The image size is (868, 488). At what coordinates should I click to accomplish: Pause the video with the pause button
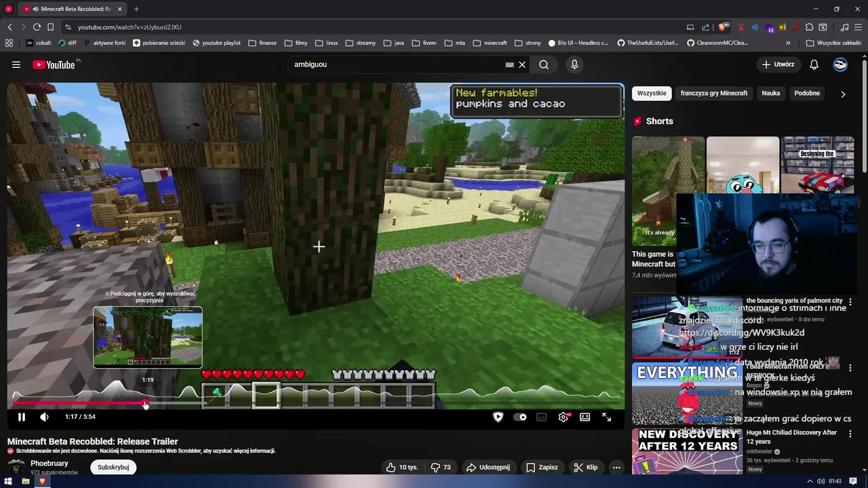coord(22,417)
